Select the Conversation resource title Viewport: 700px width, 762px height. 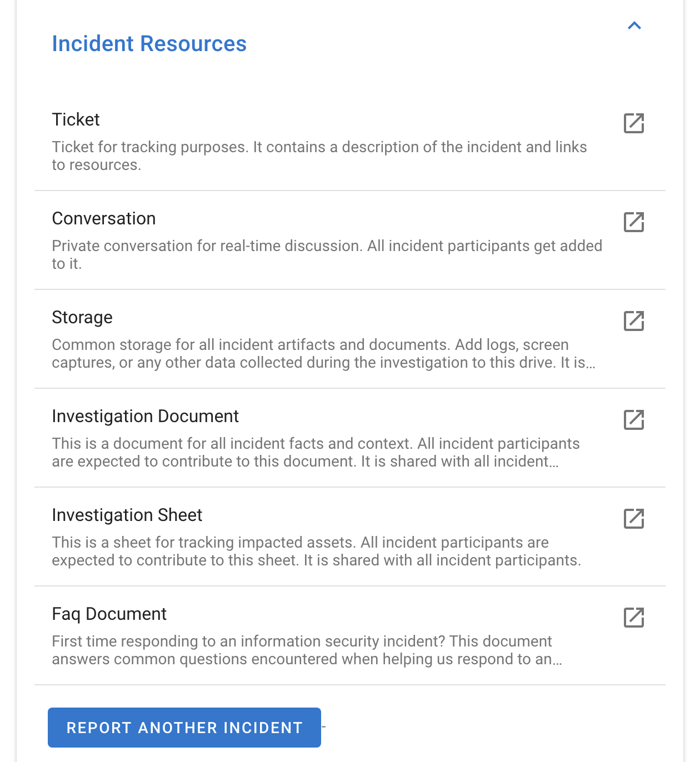(x=104, y=218)
